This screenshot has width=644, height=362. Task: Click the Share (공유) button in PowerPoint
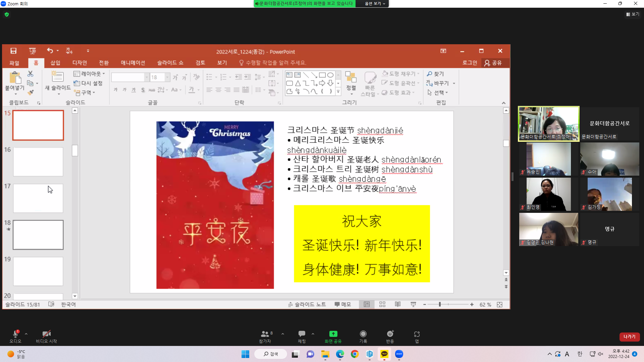coord(493,63)
